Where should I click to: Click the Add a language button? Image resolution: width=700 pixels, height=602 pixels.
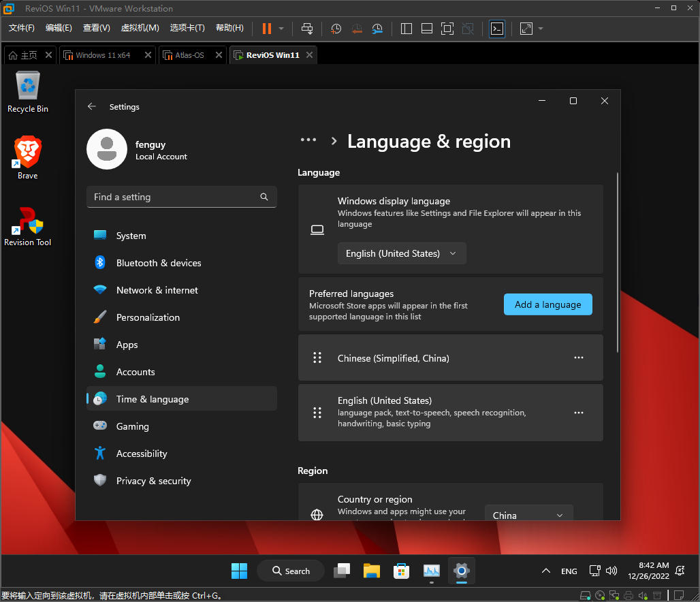click(547, 304)
